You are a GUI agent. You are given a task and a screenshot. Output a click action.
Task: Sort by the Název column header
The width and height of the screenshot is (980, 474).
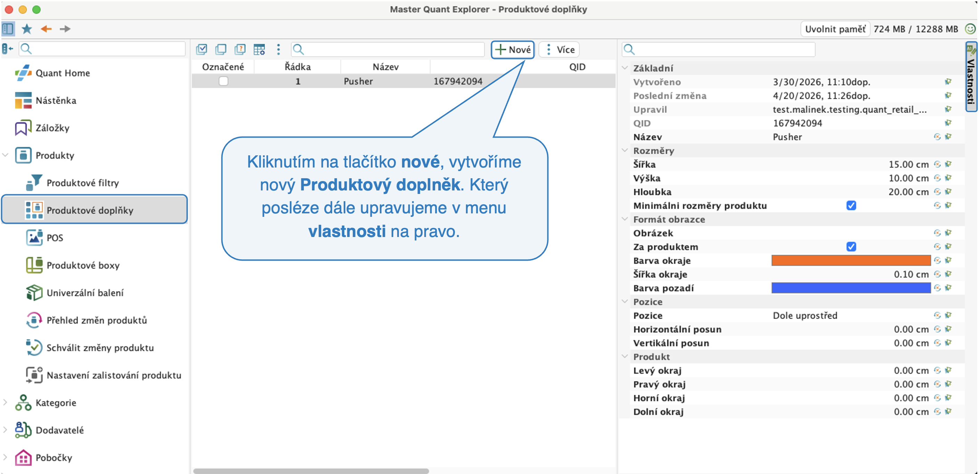tap(385, 67)
